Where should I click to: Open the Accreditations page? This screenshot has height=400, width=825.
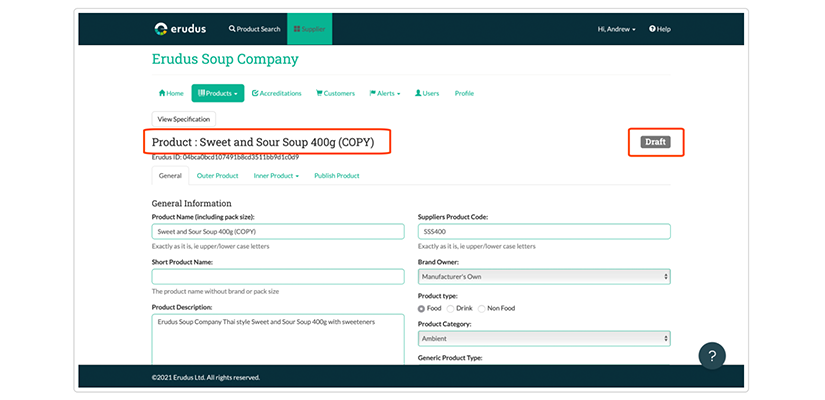277,93
